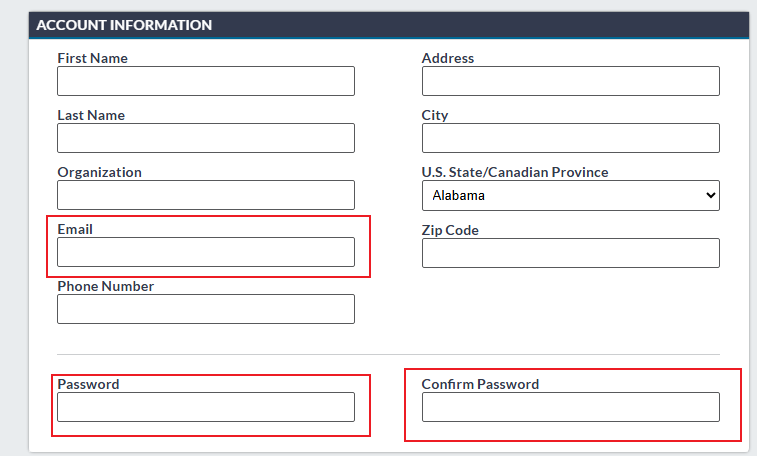This screenshot has height=456, width=757.
Task: Click the "U.S. State/Canadian Province" label
Action: pyautogui.click(x=515, y=172)
